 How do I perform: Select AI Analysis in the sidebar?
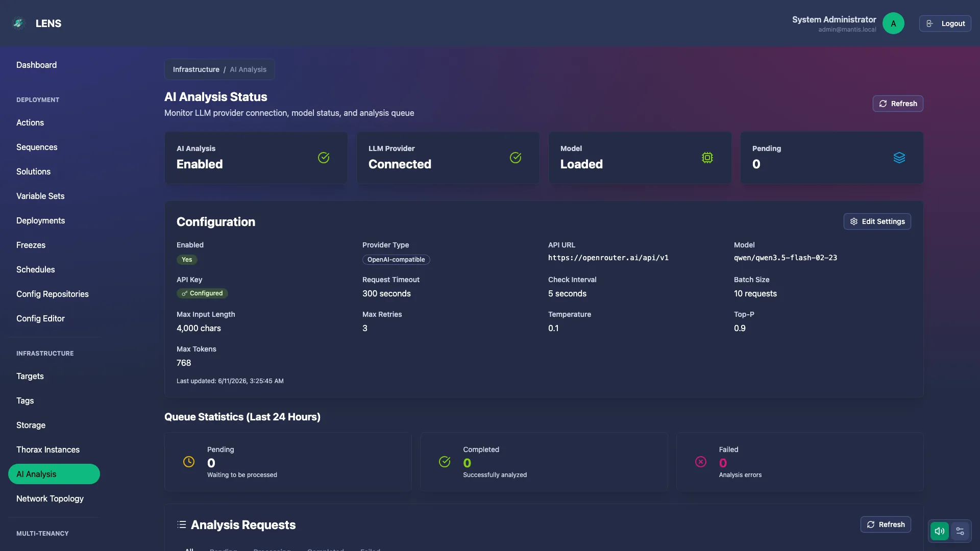pyautogui.click(x=54, y=474)
